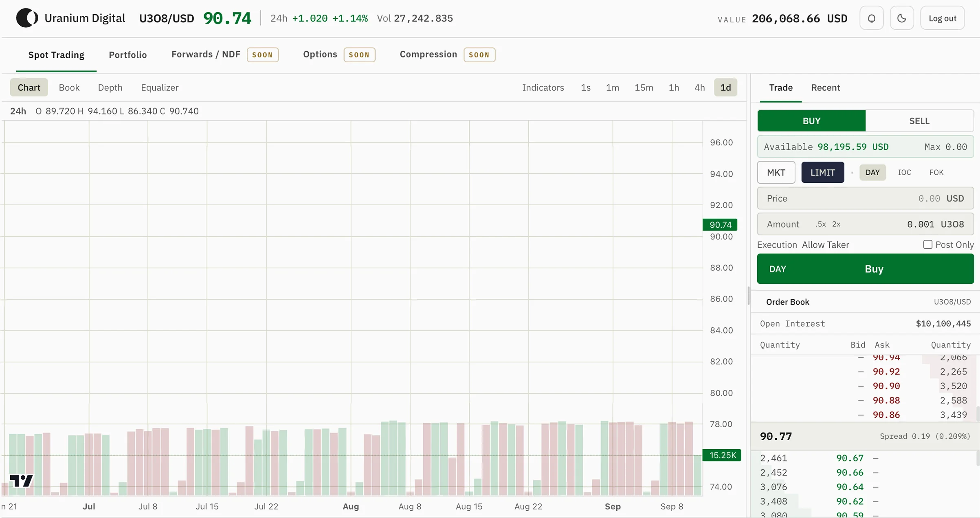Open notifications bell icon
Image resolution: width=980 pixels, height=518 pixels.
[x=871, y=18]
